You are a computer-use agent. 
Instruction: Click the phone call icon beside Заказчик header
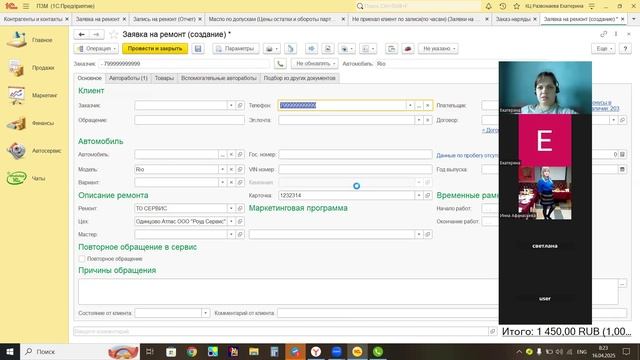coord(280,64)
